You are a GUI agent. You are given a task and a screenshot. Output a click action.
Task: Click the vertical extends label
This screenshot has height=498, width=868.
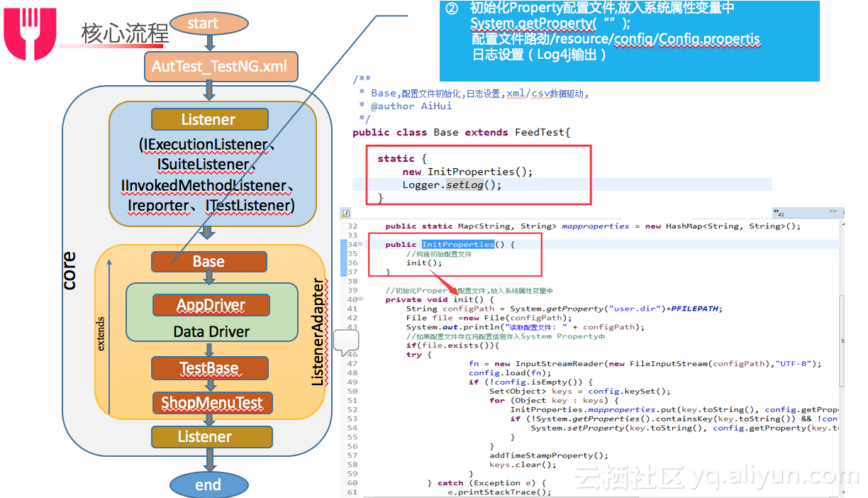pos(101,334)
